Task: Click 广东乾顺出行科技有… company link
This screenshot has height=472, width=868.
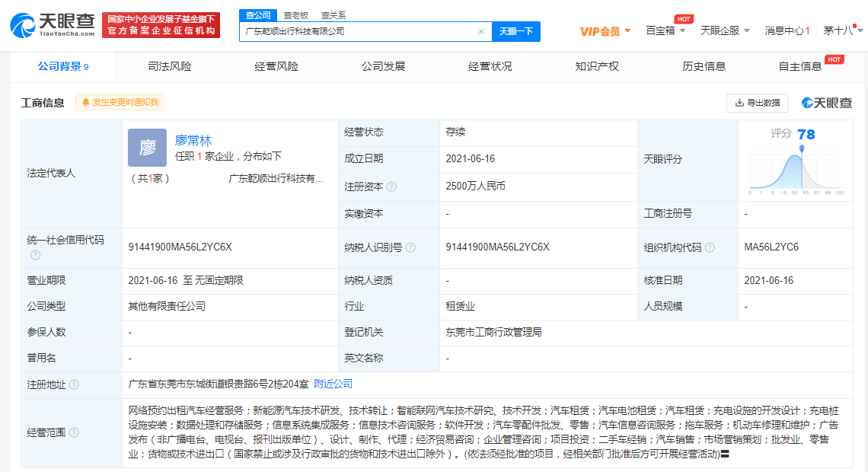Action: point(276,179)
